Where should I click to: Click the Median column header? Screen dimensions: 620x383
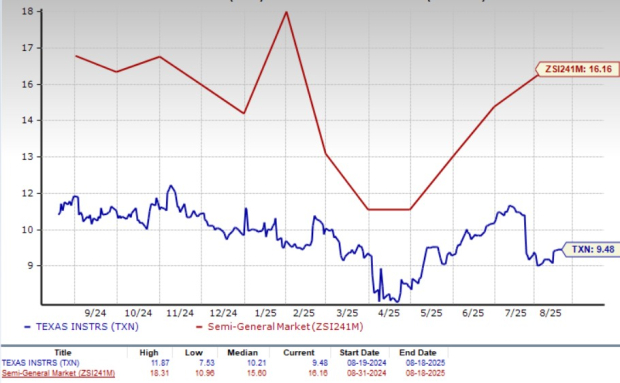pyautogui.click(x=242, y=353)
